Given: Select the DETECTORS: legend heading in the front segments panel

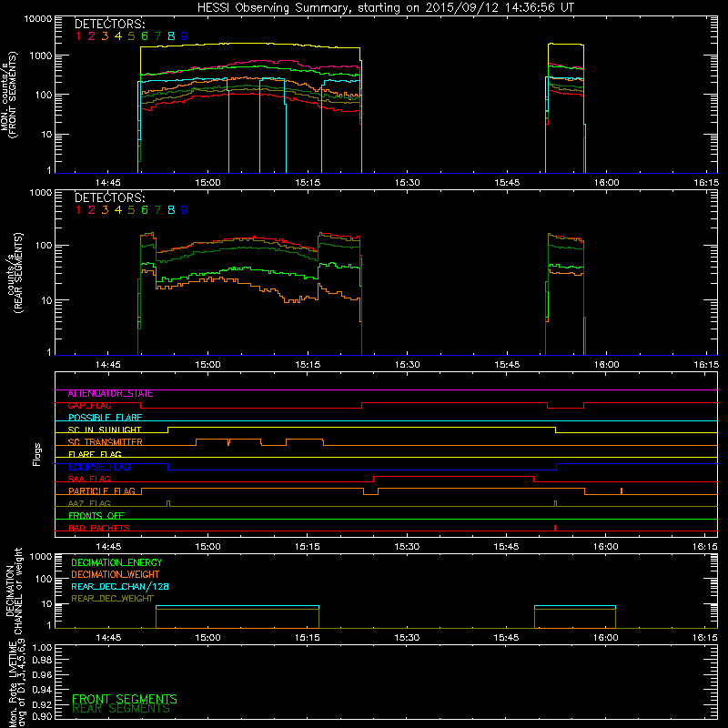Looking at the screenshot, I should click(110, 24).
